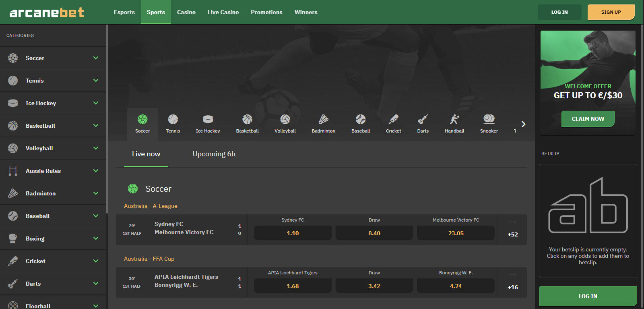Viewport: 644px width, 309px height.
Task: Click the SIGN UP button
Action: [611, 12]
